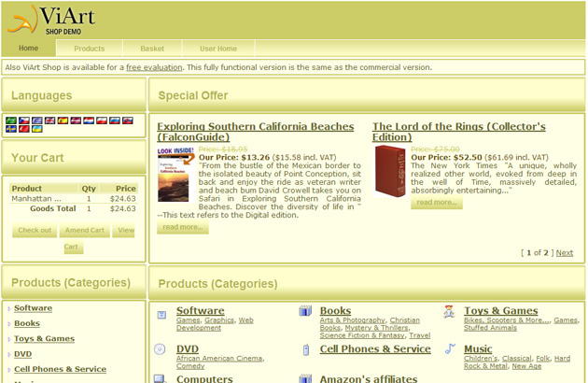Open the Products tab
The height and width of the screenshot is (383, 588).
coord(90,49)
